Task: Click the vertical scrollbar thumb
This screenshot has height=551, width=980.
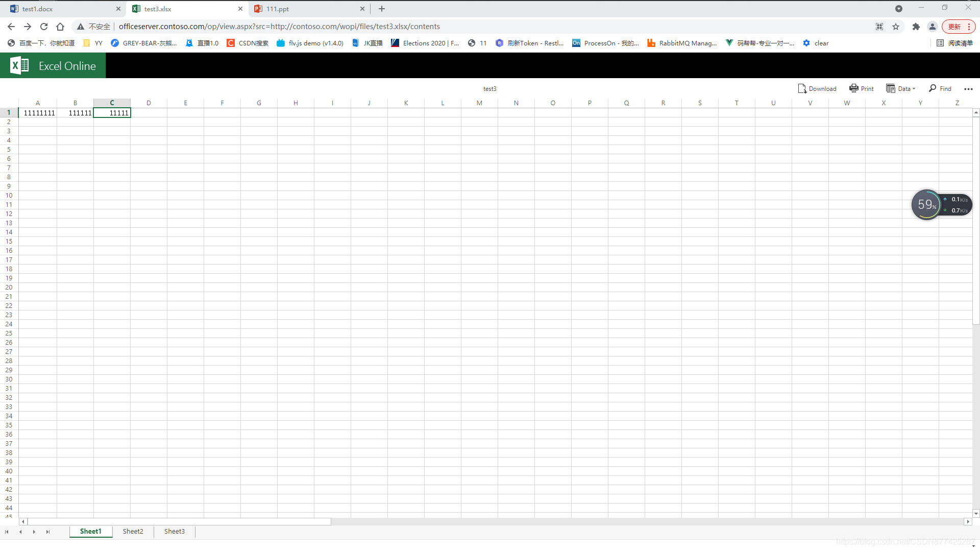Action: coord(976,221)
